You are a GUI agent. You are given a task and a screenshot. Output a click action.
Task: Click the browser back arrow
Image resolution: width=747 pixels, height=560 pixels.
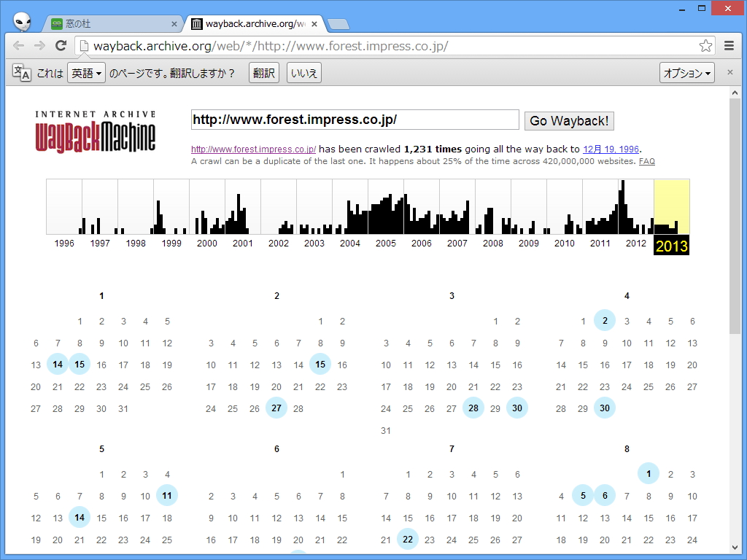coord(18,46)
